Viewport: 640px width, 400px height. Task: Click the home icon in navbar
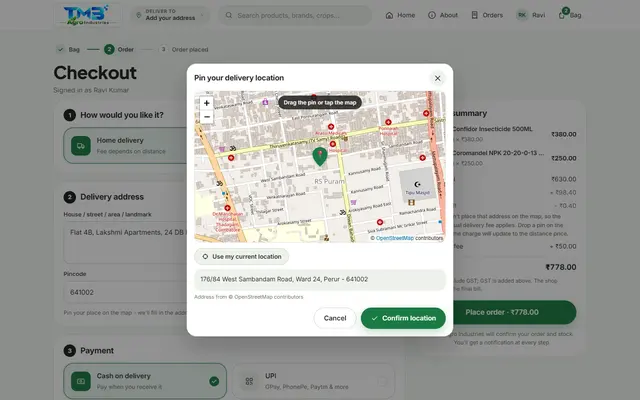click(389, 15)
